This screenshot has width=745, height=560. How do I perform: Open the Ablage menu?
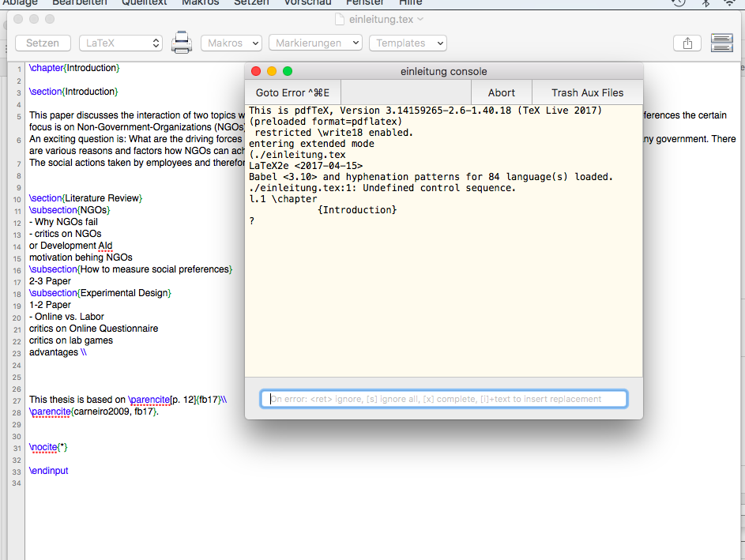coord(20,2)
